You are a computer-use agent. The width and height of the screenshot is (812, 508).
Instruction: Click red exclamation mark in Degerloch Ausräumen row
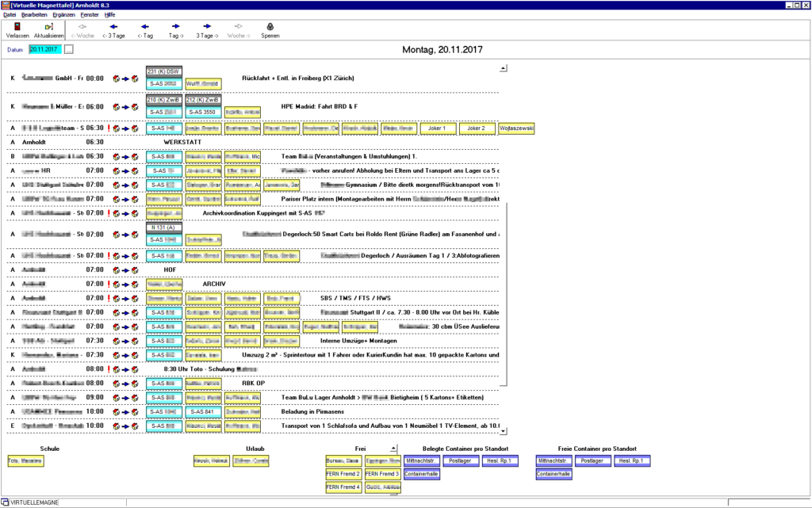tap(109, 255)
